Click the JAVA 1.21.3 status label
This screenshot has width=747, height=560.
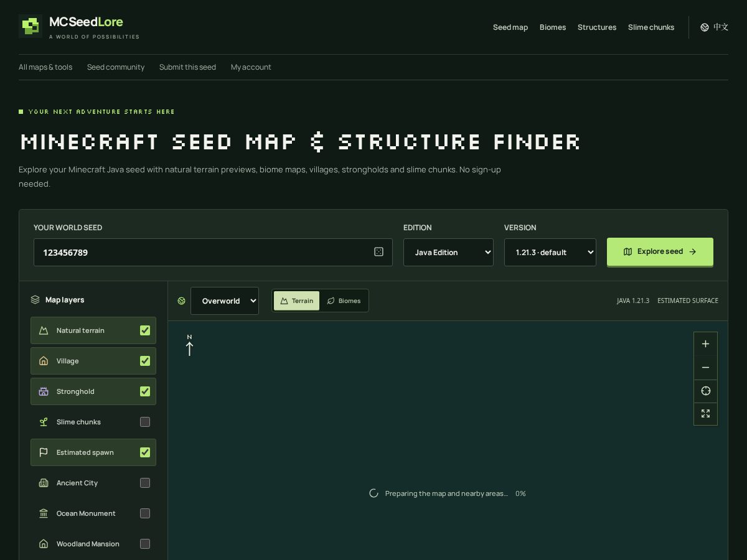(x=633, y=301)
